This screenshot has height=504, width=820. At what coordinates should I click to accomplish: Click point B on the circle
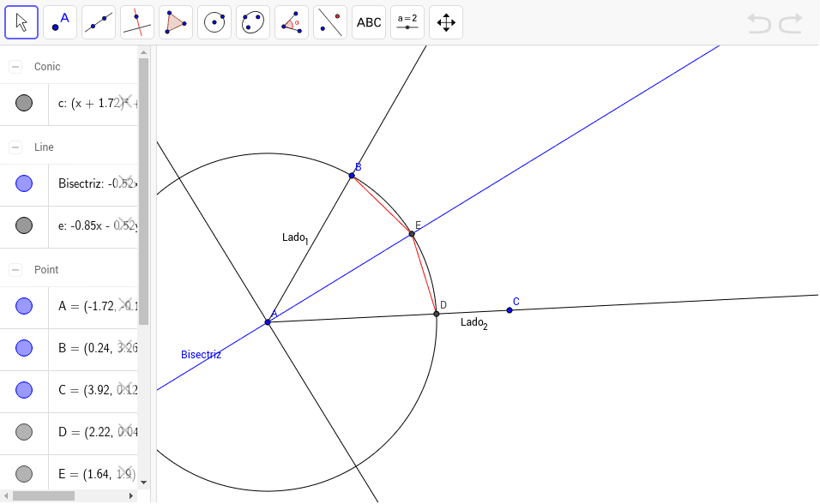[352, 176]
